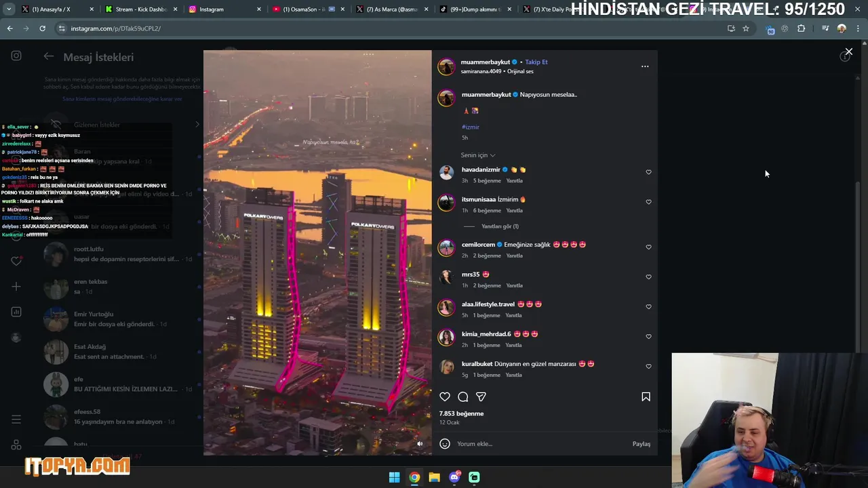The image size is (868, 488).
Task: Open the message request from 'Esat Akdağ'
Action: pyautogui.click(x=122, y=352)
